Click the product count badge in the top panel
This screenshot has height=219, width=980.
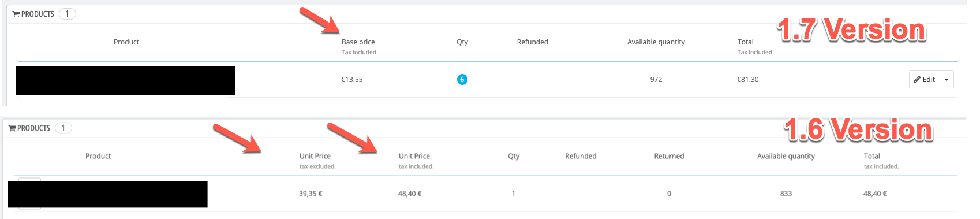[x=67, y=14]
